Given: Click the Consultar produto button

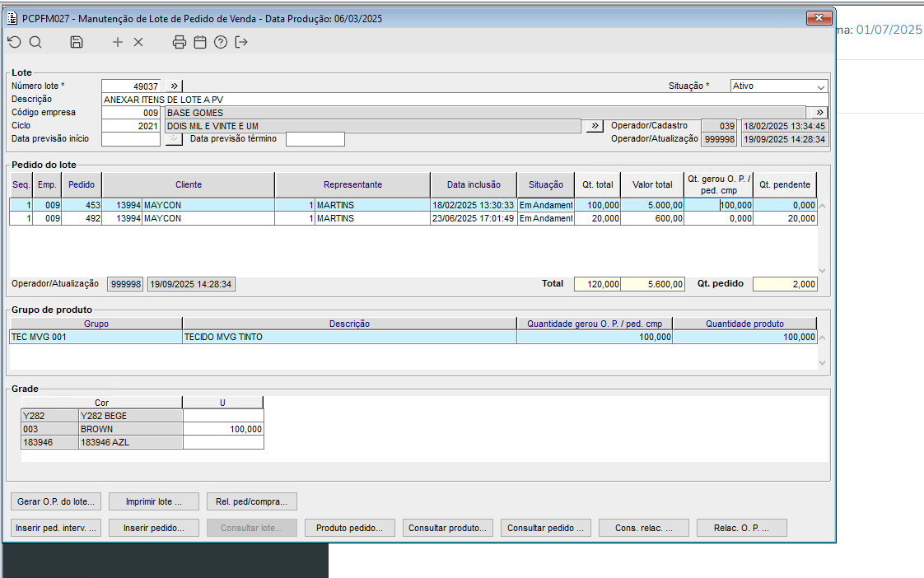Looking at the screenshot, I should (448, 528).
